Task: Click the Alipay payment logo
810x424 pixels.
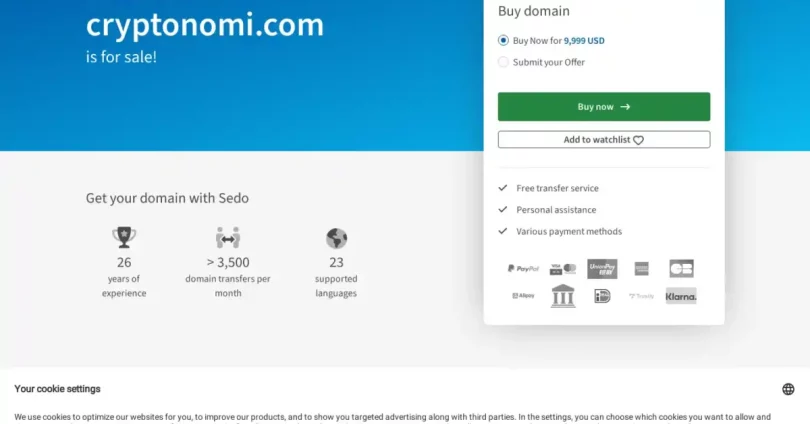Action: click(523, 296)
